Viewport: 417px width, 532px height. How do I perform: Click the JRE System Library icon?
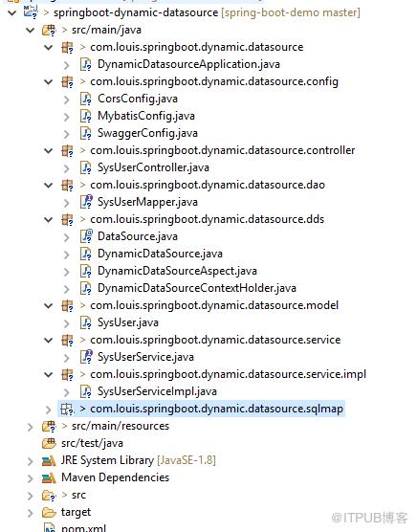49,461
